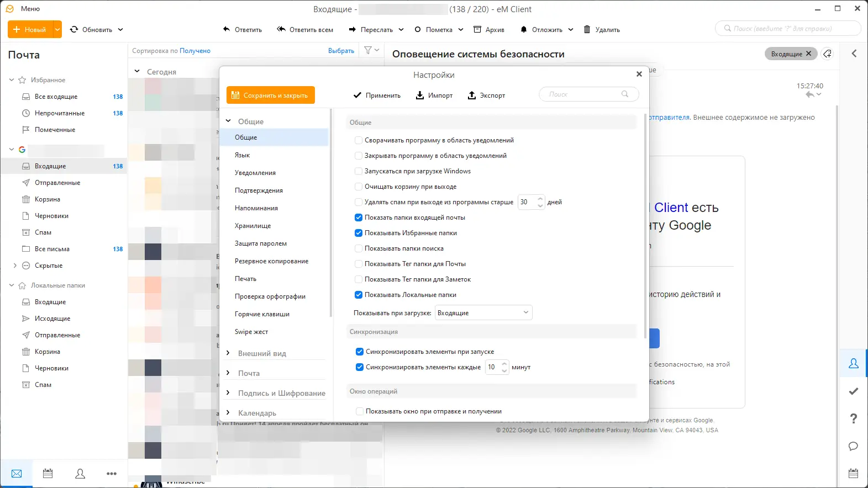The width and height of the screenshot is (868, 488).
Task: Check Запускаться при загрузке Windows
Action: coord(359,171)
